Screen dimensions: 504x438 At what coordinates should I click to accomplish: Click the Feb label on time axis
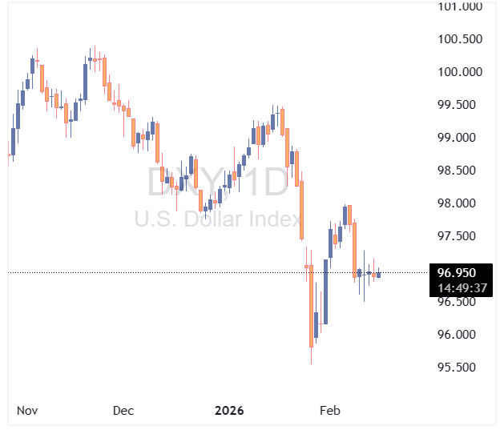330,411
